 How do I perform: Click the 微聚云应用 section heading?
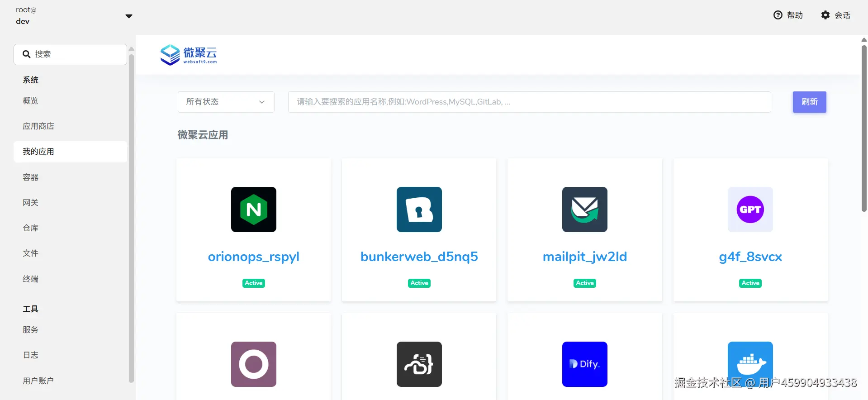pos(203,135)
